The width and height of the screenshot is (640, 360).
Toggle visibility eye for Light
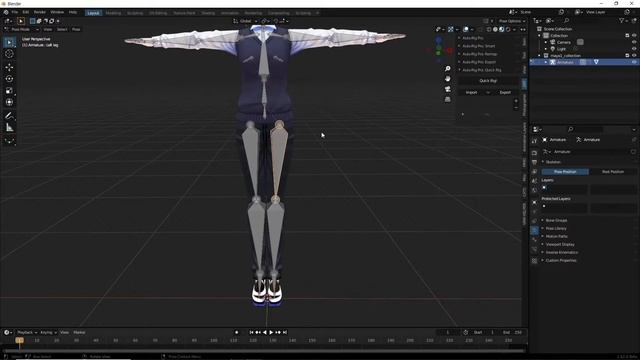click(x=634, y=49)
